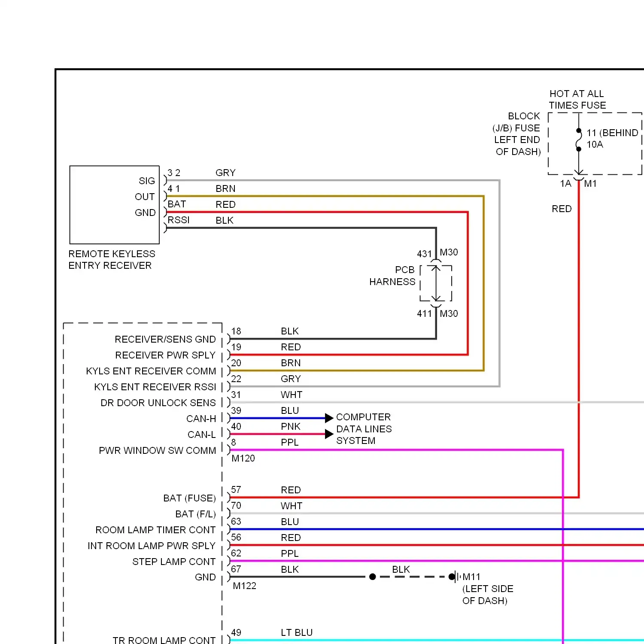
Task: Click the CAN-H pin label
Action: (201, 419)
